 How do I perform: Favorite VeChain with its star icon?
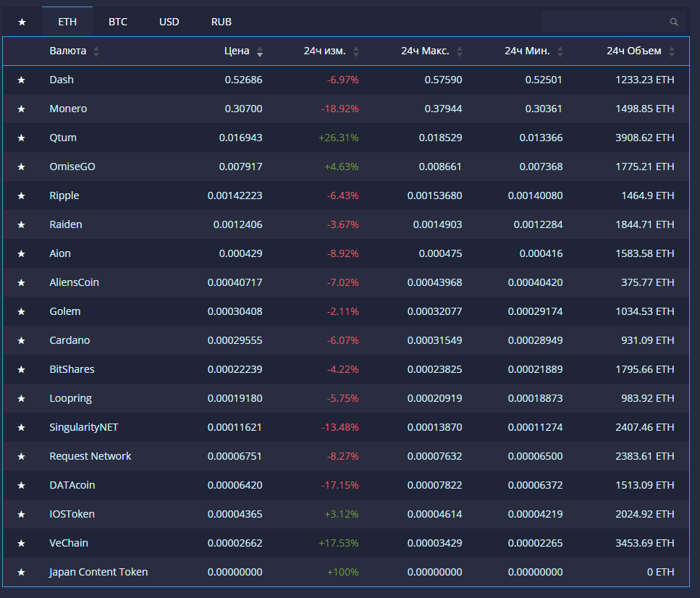tap(22, 543)
